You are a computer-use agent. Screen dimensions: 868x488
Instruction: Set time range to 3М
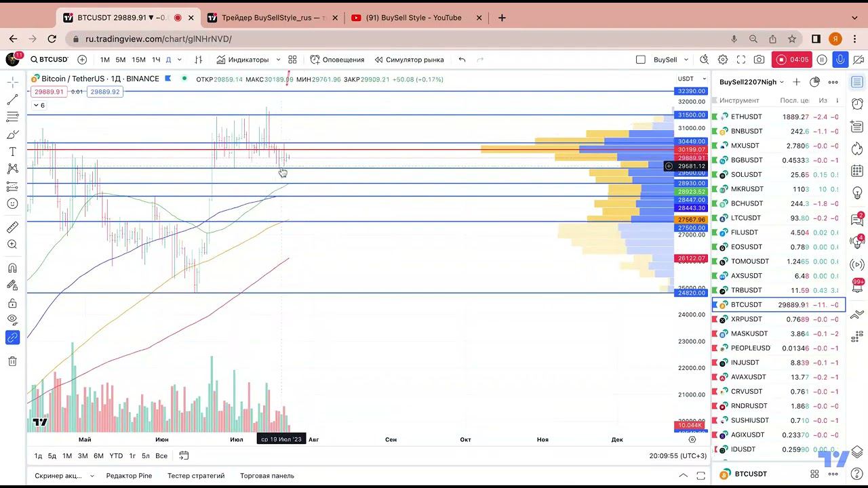tap(83, 456)
